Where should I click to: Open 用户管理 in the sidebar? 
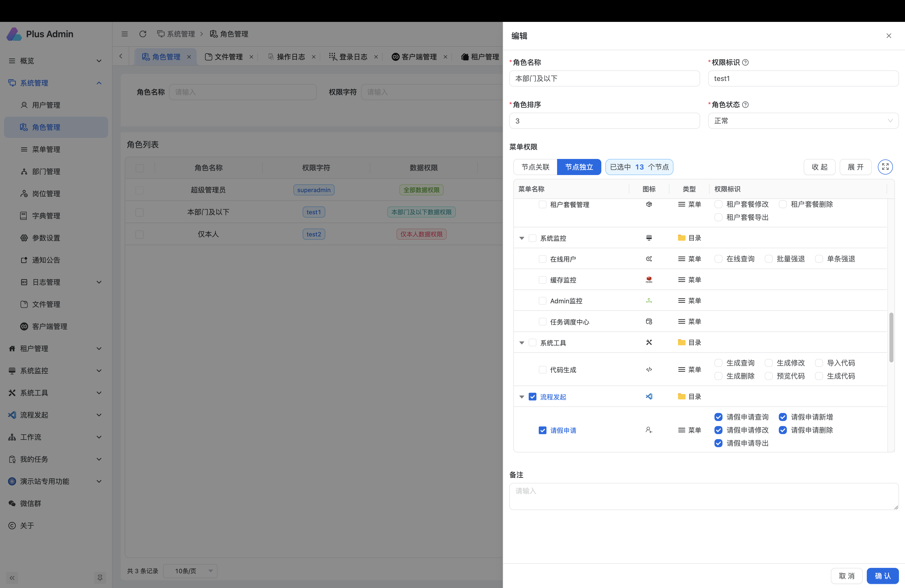[x=46, y=105]
